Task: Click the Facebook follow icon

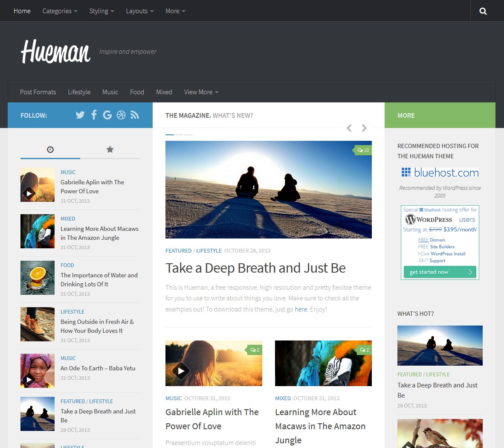Action: coord(94,115)
